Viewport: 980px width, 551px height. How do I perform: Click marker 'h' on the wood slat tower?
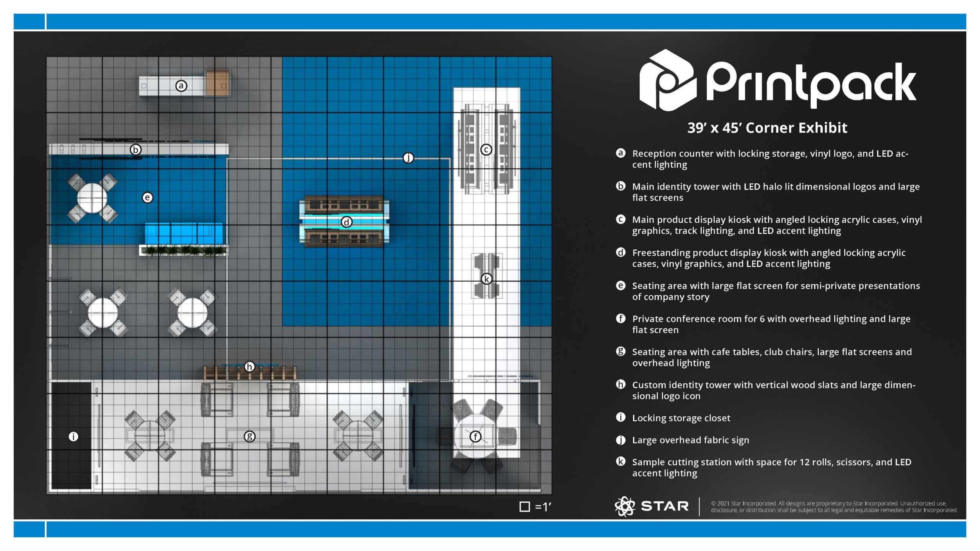tap(250, 367)
